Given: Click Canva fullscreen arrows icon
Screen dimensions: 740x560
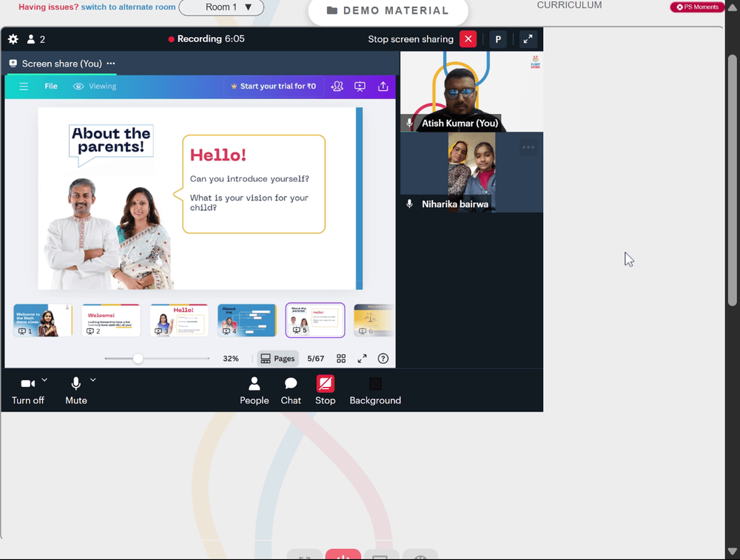Looking at the screenshot, I should click(362, 359).
